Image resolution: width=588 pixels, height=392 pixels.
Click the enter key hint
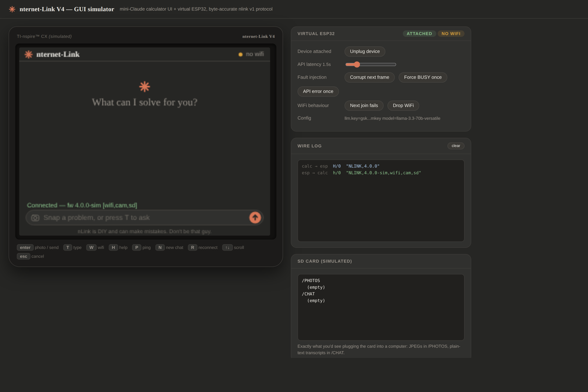(37, 248)
